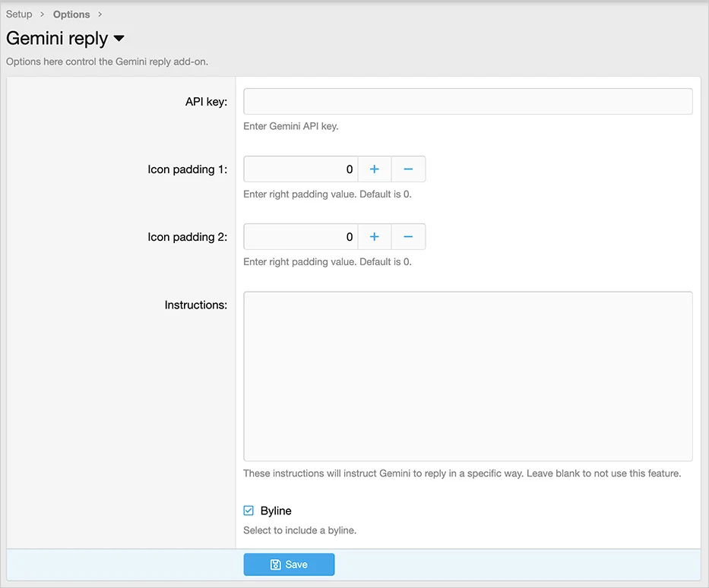The image size is (709, 588).
Task: Click inside the Instructions text area
Action: pyautogui.click(x=467, y=376)
